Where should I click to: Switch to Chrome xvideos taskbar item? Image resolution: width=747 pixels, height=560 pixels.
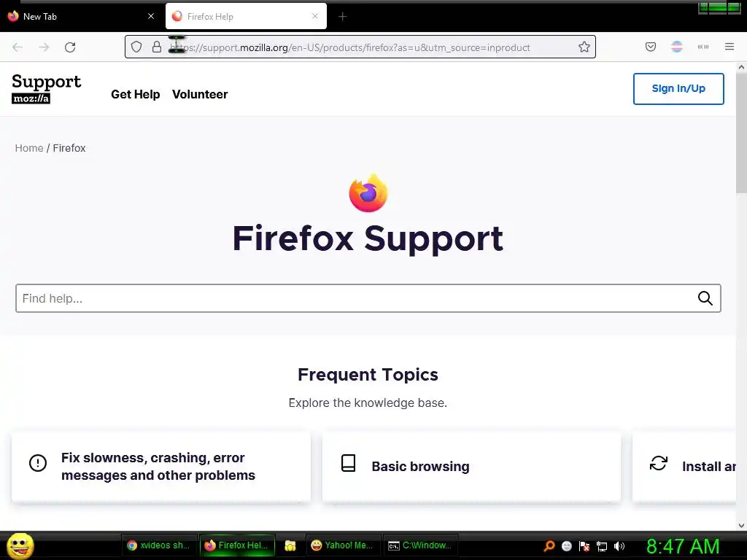(158, 545)
